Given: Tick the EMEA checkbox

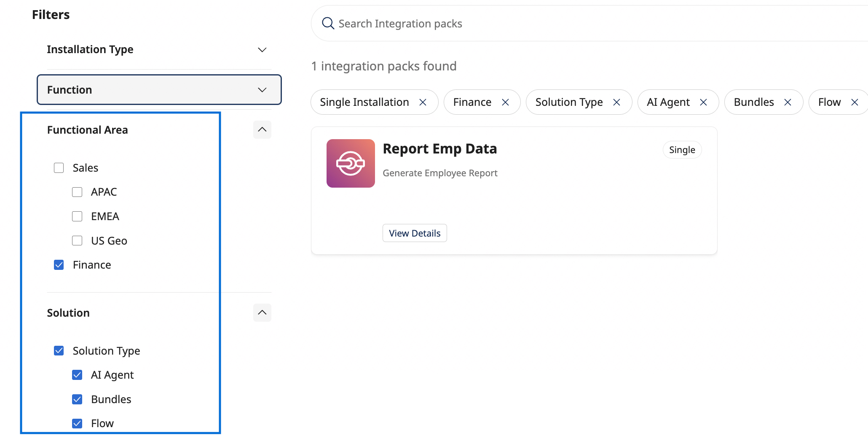Looking at the screenshot, I should [x=77, y=216].
